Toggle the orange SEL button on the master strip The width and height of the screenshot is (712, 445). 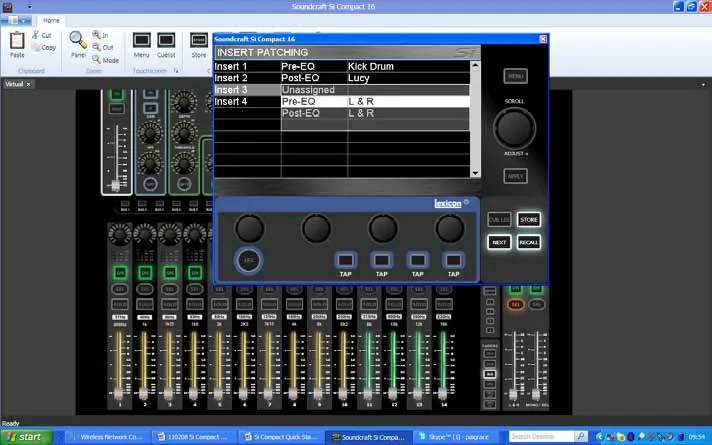(x=515, y=304)
